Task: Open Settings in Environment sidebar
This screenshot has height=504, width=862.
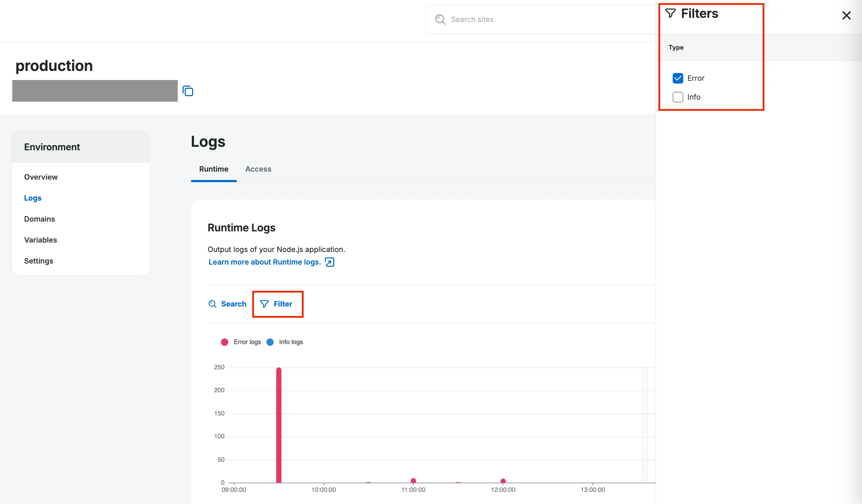Action: [x=39, y=261]
